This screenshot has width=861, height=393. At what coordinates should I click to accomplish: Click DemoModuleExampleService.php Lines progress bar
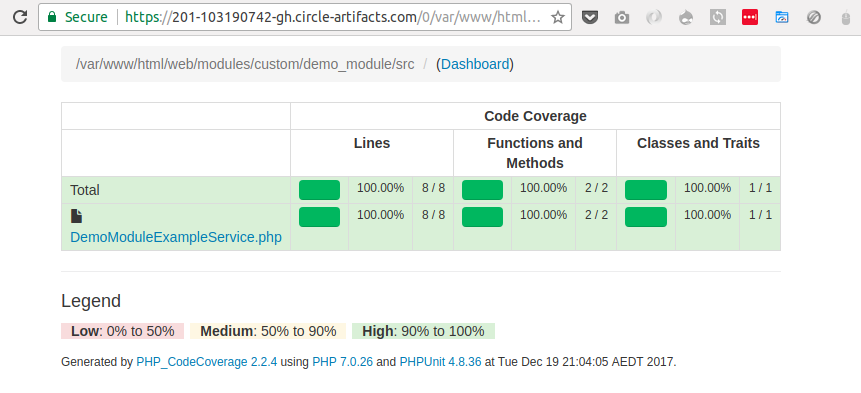[320, 217]
